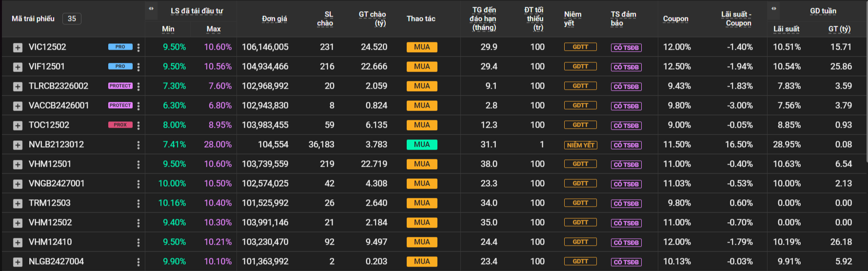The width and height of the screenshot is (868, 271).
Task: Open the three-dot menu for TOC12502
Action: click(138, 125)
